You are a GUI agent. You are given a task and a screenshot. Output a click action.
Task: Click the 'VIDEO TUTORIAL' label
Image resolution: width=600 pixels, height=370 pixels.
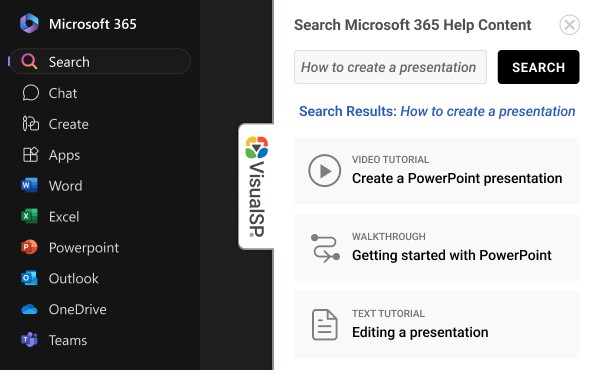(x=390, y=160)
